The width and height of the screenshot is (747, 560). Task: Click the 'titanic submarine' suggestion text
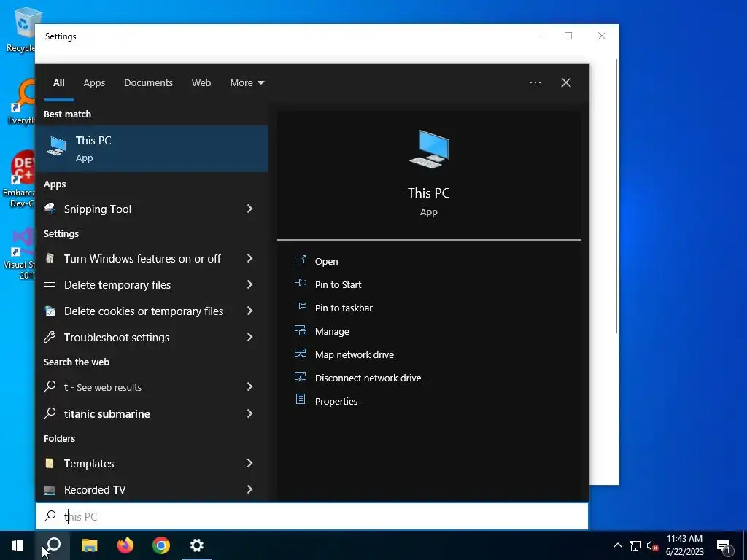pyautogui.click(x=107, y=414)
